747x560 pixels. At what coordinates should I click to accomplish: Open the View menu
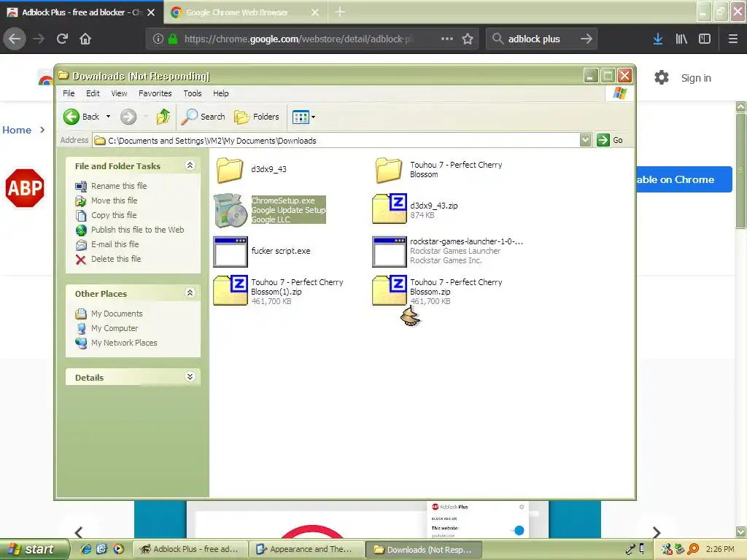click(x=119, y=93)
